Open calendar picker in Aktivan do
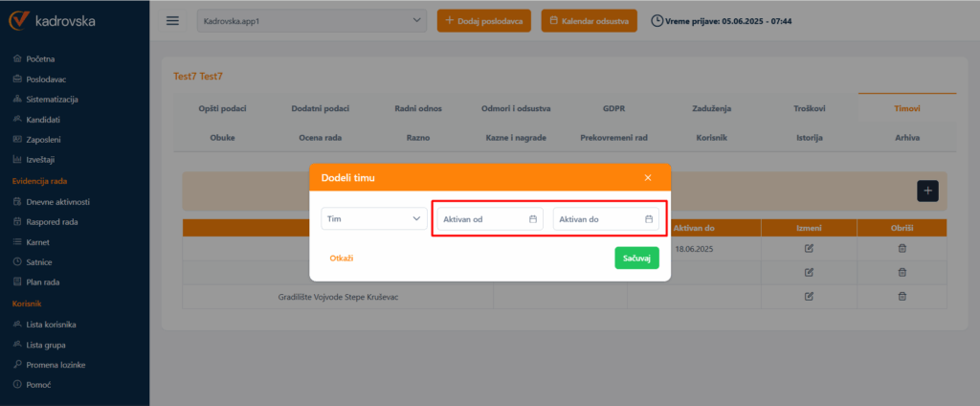Image resolution: width=980 pixels, height=406 pixels. click(649, 219)
